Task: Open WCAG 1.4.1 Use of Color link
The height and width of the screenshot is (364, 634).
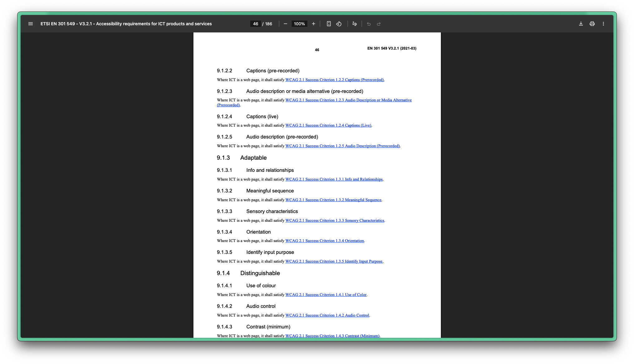Action: tap(326, 295)
